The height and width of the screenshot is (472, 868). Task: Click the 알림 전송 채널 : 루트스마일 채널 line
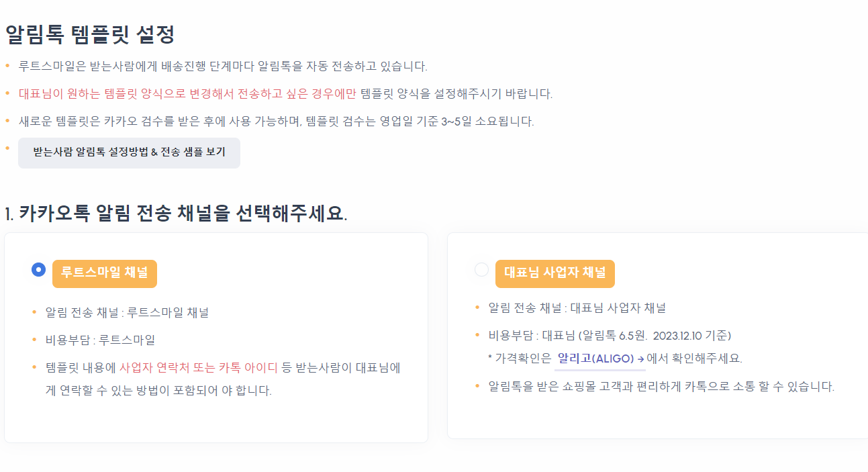[127, 312]
